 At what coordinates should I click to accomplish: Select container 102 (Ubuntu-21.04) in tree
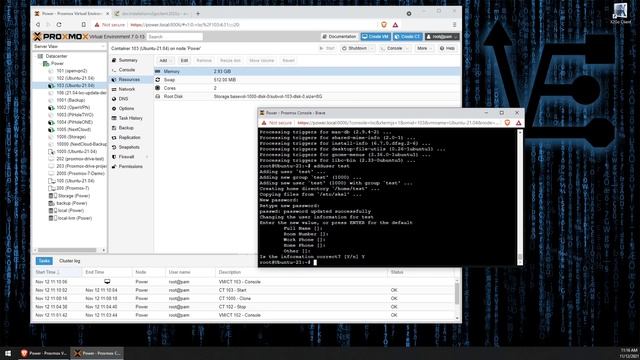[x=75, y=78]
